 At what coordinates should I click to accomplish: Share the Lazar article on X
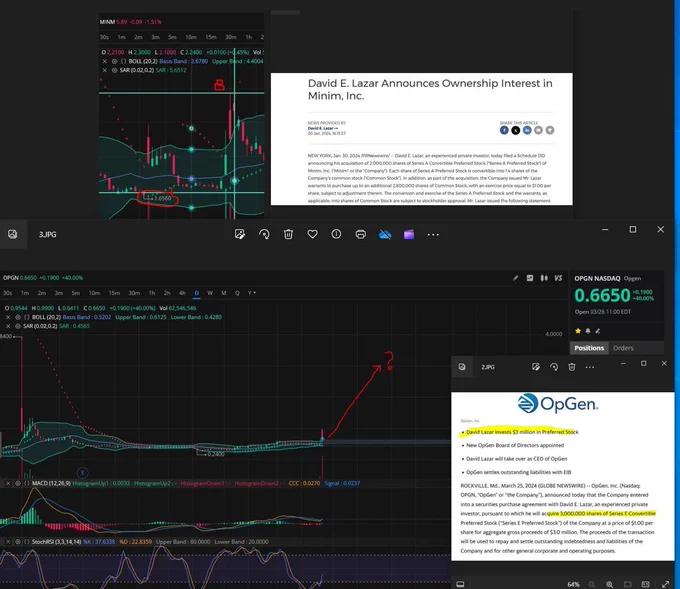515,130
